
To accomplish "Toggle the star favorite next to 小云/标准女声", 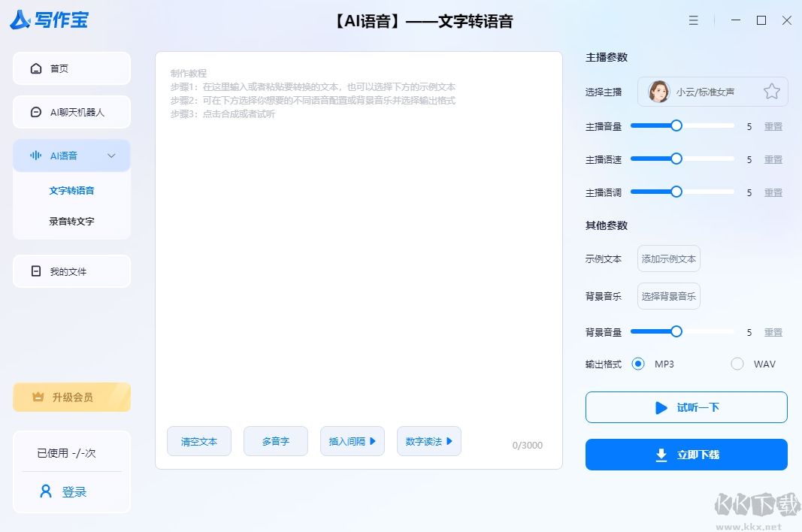I will tap(771, 90).
